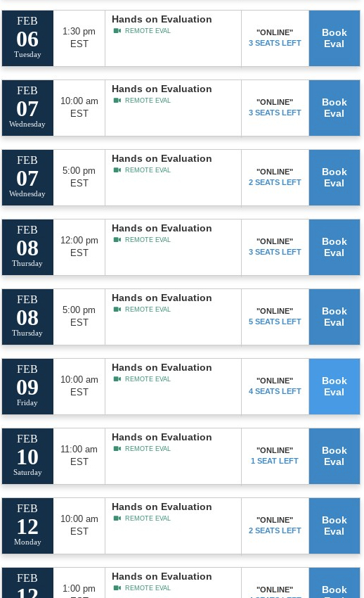This screenshot has width=364, height=598.
Task: Click camera icon in Feb 10 Saturday row
Action: [117, 449]
